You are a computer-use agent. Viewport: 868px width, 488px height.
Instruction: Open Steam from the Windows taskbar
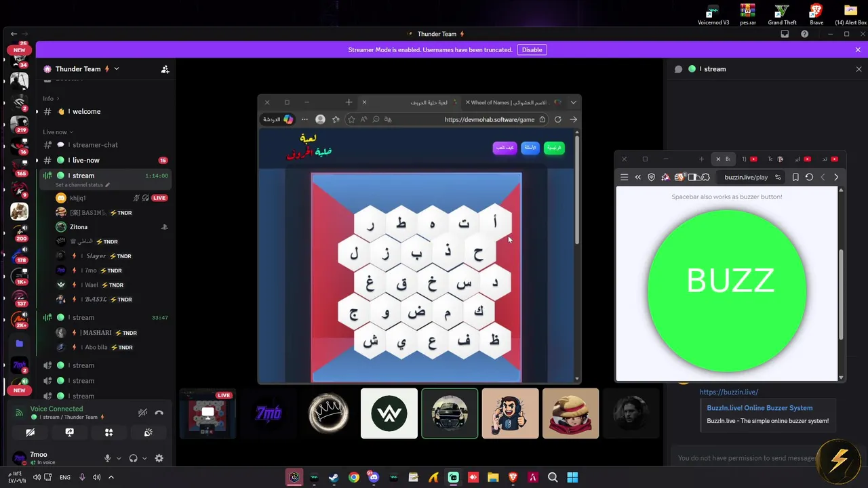(334, 477)
